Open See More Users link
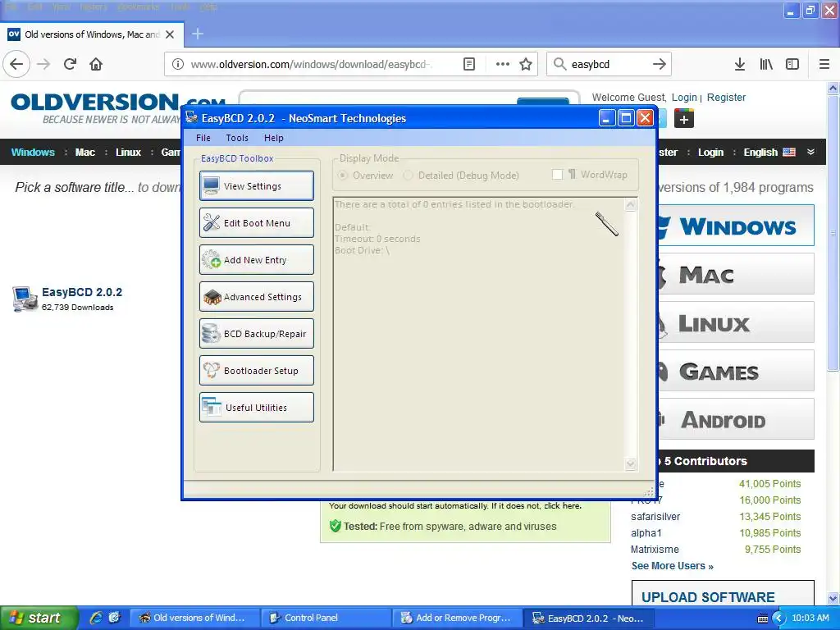The width and height of the screenshot is (840, 630). coord(673,566)
